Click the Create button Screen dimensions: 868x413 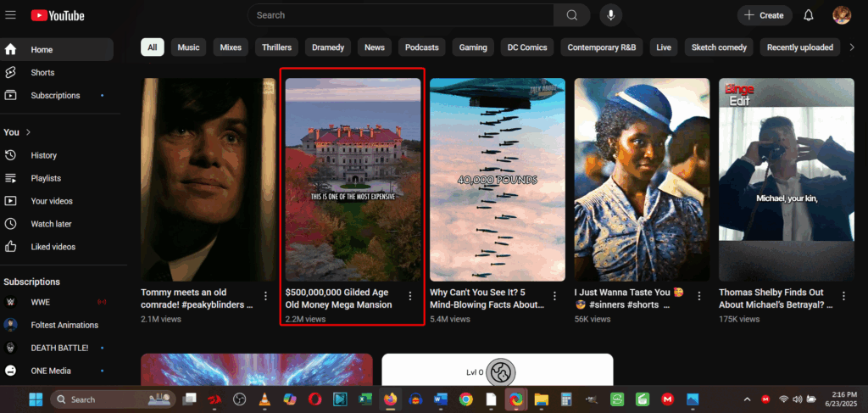tap(764, 15)
